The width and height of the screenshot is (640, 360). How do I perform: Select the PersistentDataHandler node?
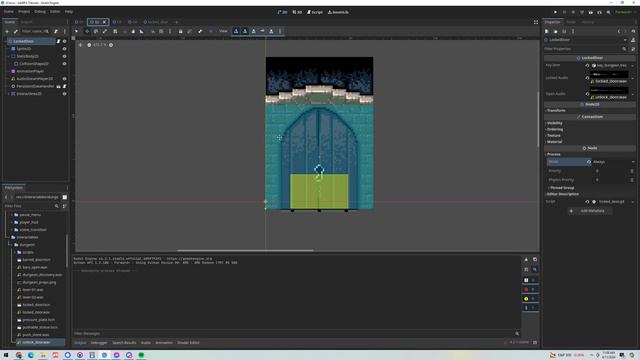[x=35, y=86]
